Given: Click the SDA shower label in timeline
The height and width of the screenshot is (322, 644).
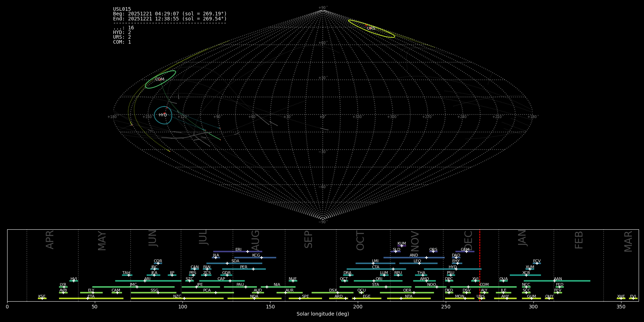Looking at the screenshot, I should (x=235, y=261).
